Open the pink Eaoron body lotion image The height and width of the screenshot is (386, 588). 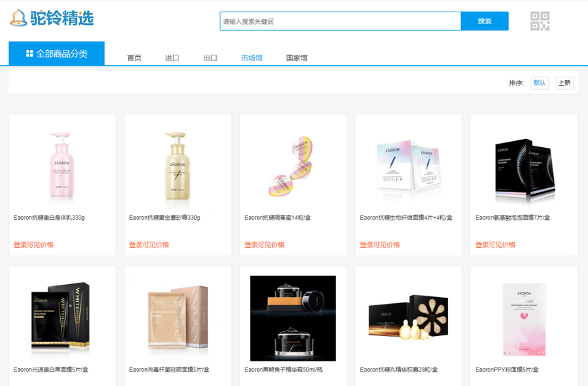pyautogui.click(x=62, y=164)
